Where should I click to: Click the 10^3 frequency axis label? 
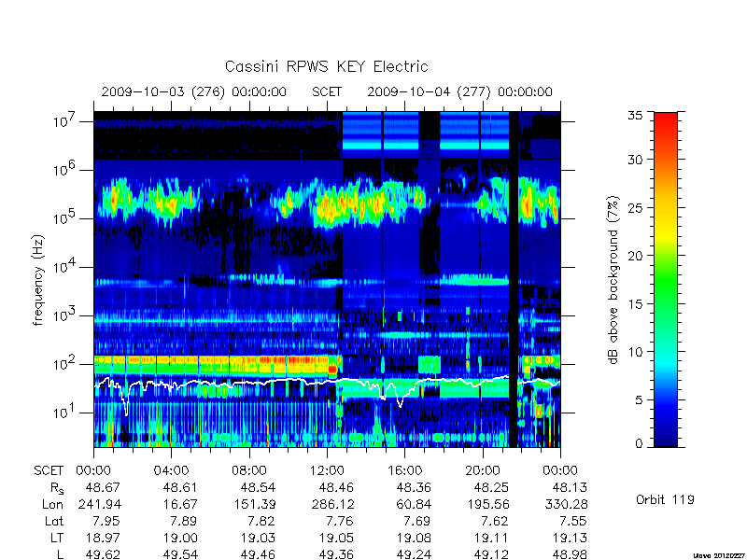(64, 315)
